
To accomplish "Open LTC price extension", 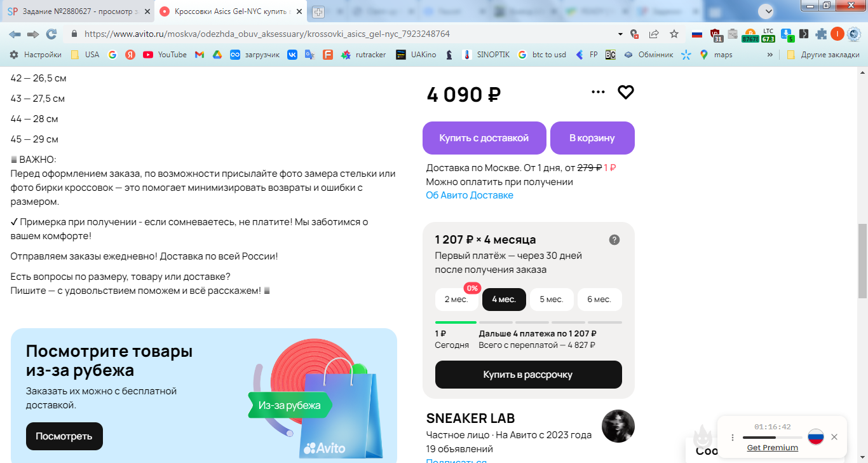I will click(768, 35).
